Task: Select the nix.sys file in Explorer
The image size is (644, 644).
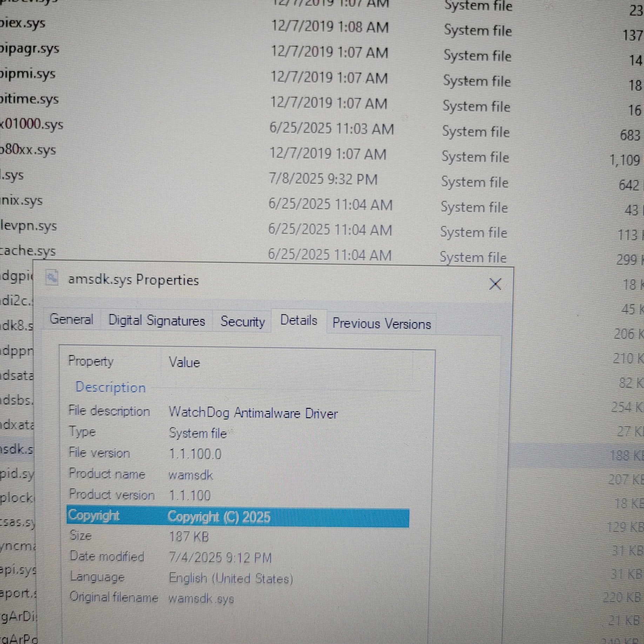Action: [21, 201]
